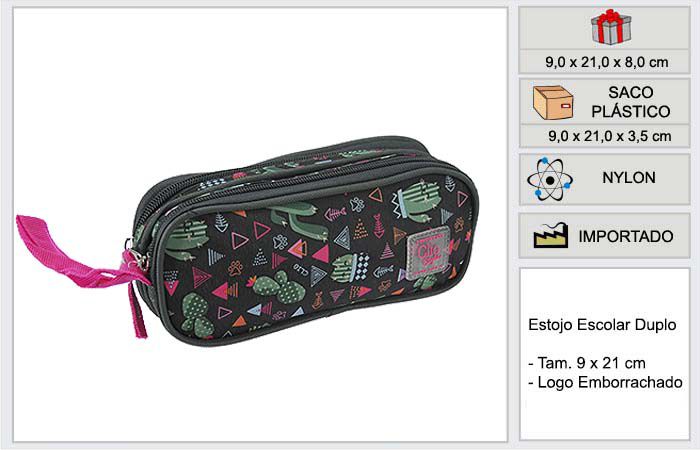700x450 pixels.
Task: Click the atom material icon
Action: tap(550, 179)
